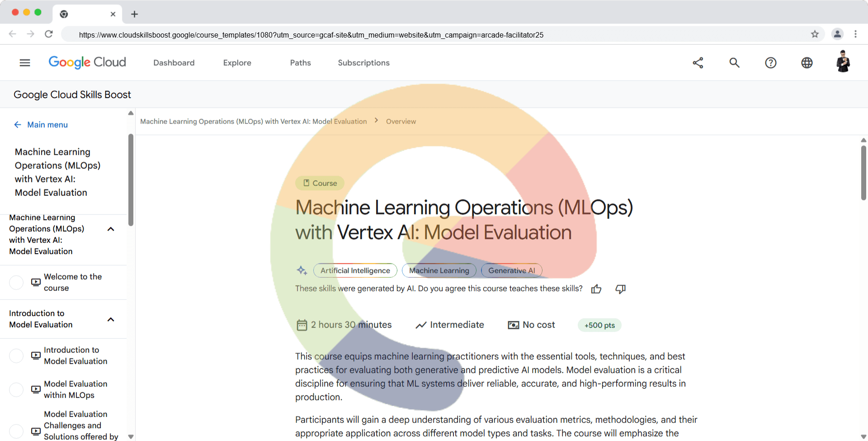Click the No cost money icon
Image resolution: width=868 pixels, height=441 pixels.
[513, 325]
